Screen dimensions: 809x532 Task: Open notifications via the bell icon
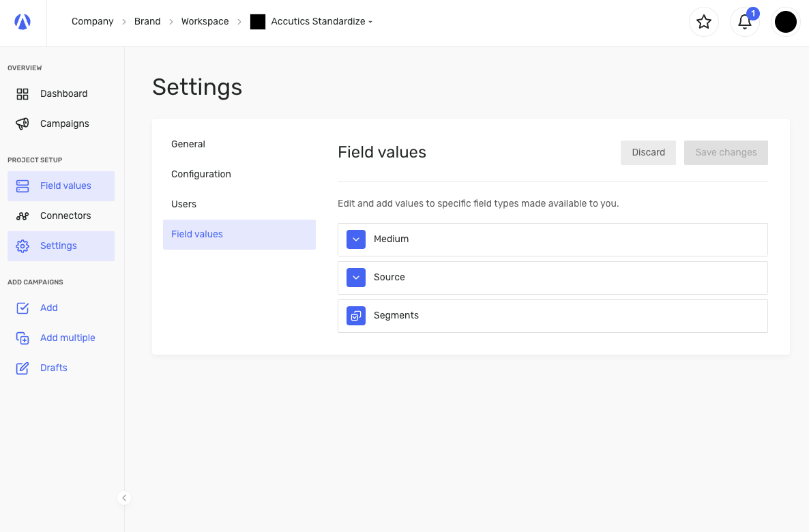click(744, 23)
